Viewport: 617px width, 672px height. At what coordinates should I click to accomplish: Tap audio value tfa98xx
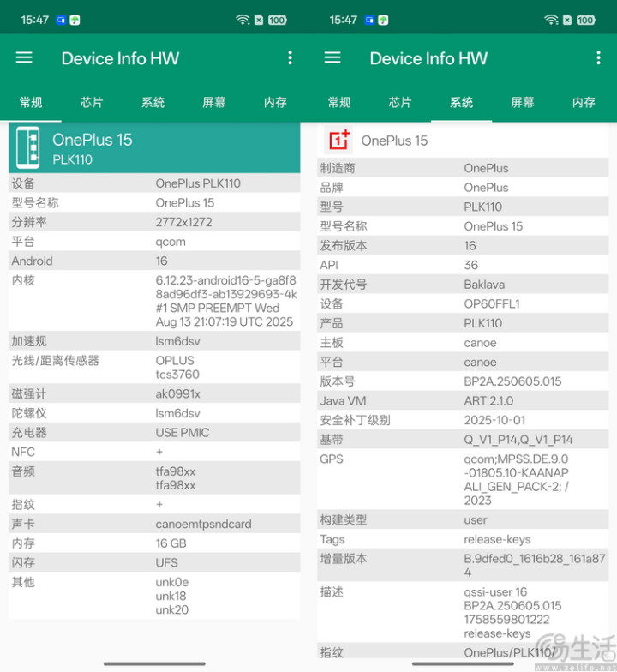[176, 478]
